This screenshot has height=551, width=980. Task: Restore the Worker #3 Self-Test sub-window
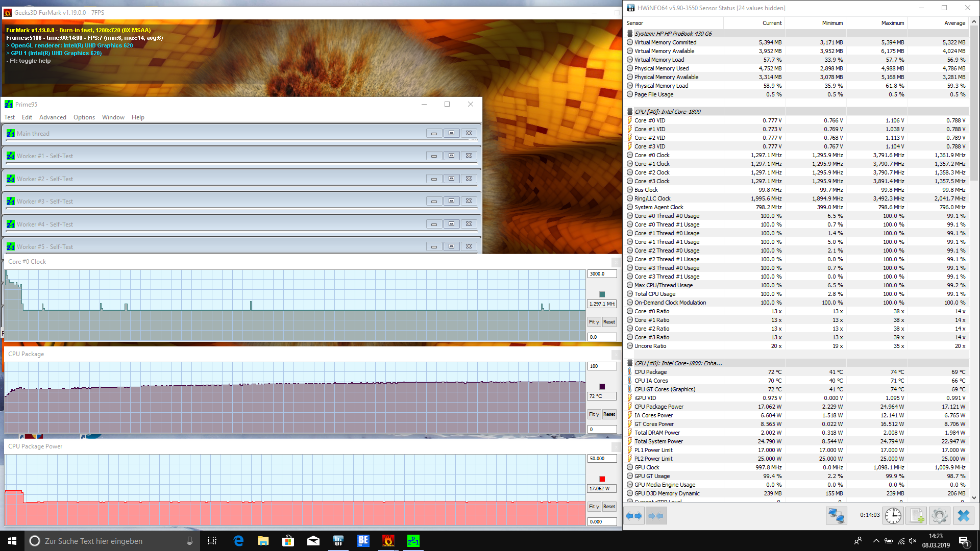pyautogui.click(x=451, y=201)
